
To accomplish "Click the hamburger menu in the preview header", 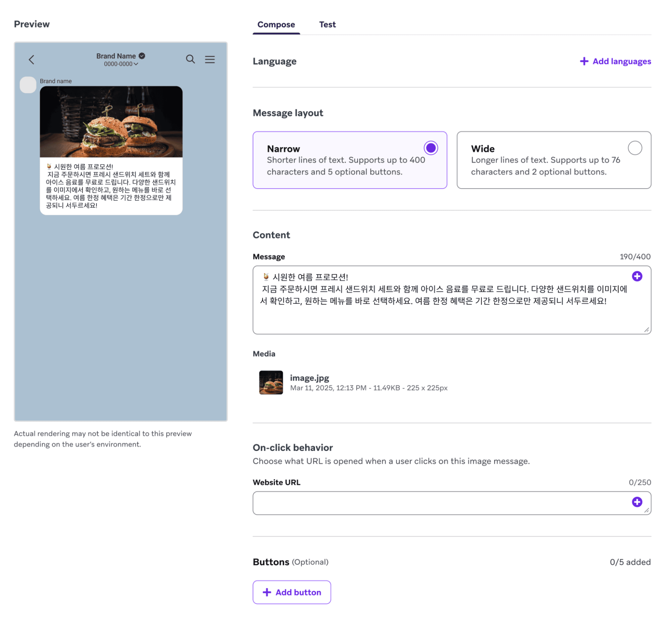I will pyautogui.click(x=210, y=60).
